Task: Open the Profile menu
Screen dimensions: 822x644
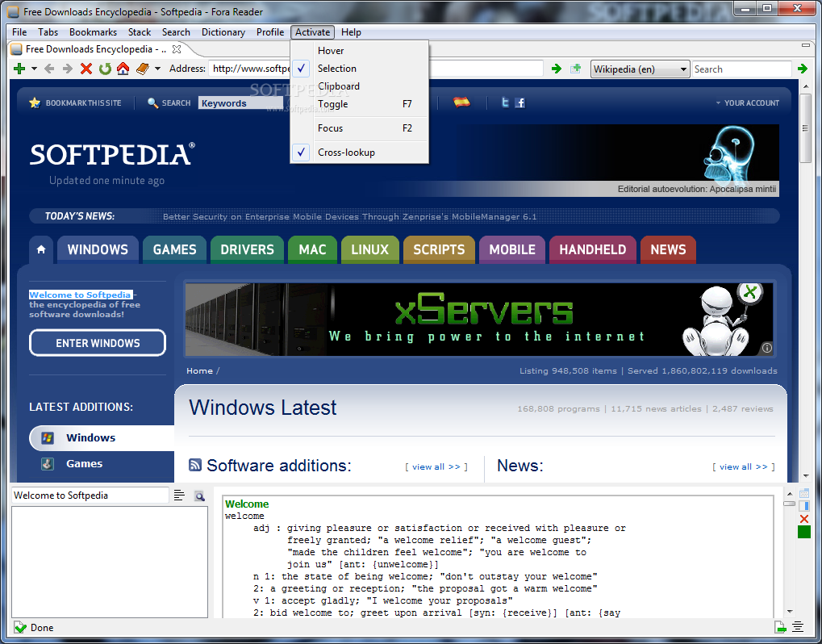Action: coord(270,32)
